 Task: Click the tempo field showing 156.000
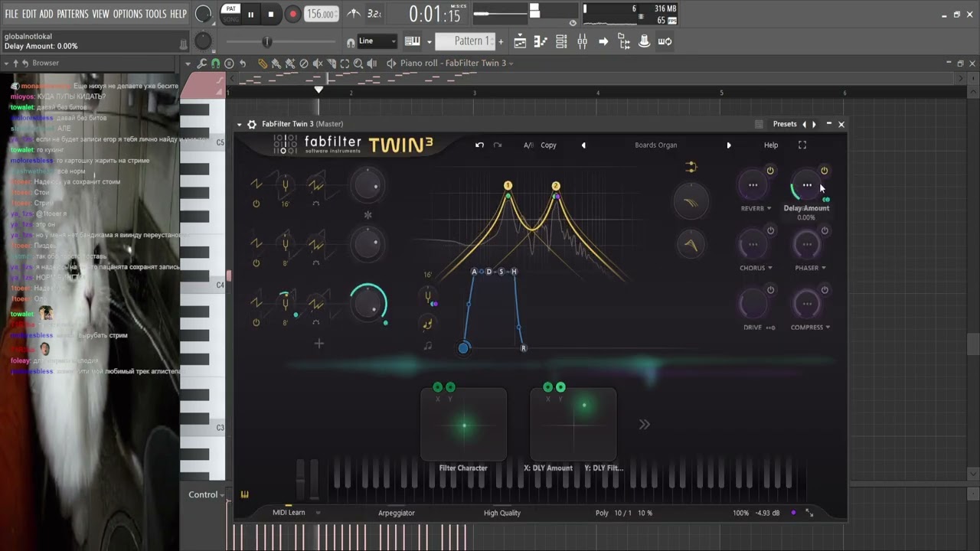click(322, 14)
